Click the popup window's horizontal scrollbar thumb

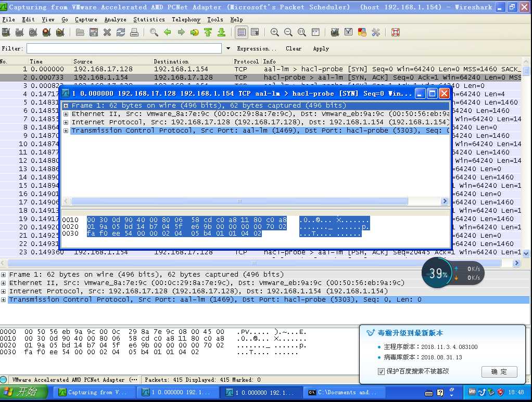click(x=239, y=201)
